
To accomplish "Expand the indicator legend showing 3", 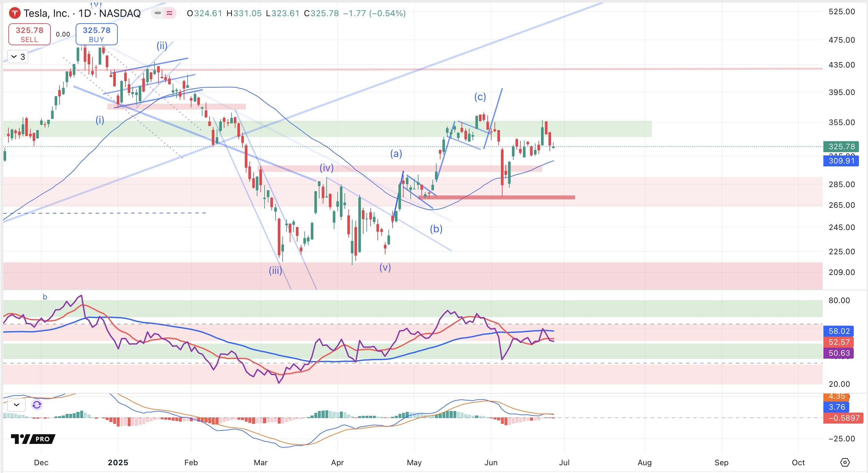I will [x=18, y=57].
